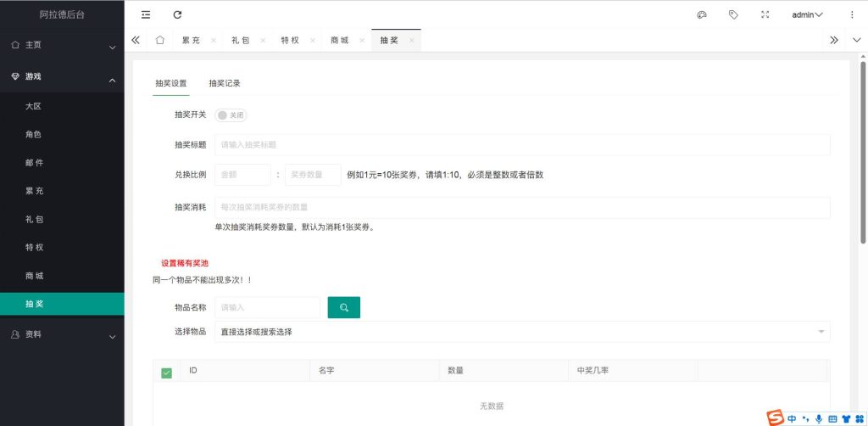Click the tag icon in header
This screenshot has width=868, height=426.
[733, 14]
